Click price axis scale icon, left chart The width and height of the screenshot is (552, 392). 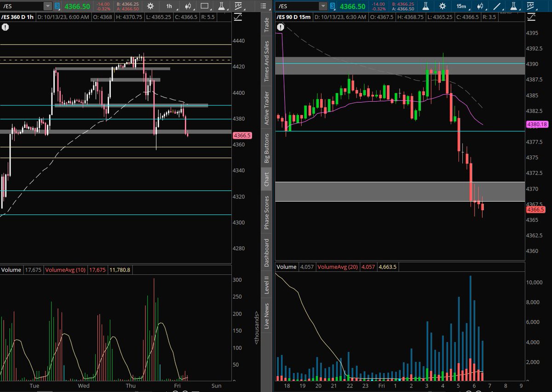coord(238,17)
